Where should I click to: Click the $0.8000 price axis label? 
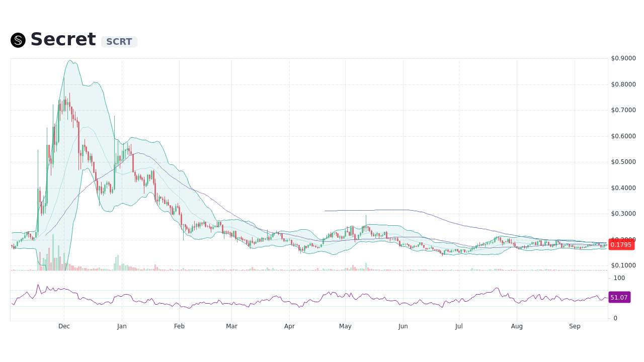623,84
